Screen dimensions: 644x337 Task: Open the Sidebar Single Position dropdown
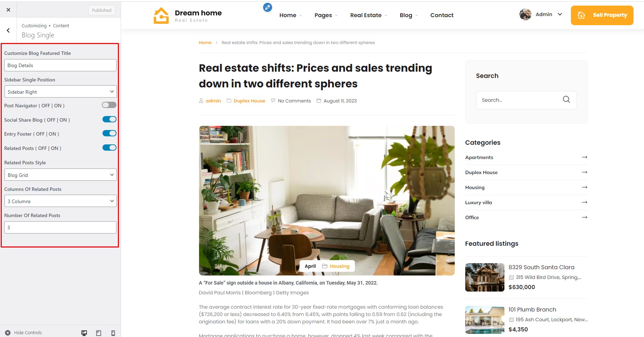[x=61, y=92]
